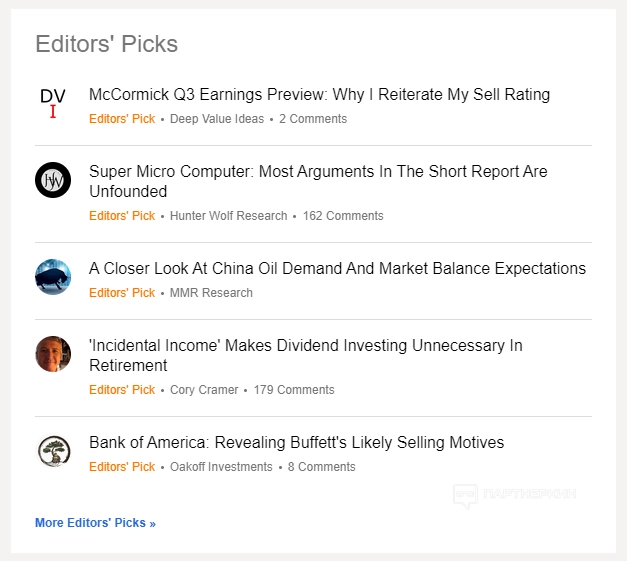Click Cory Cramer's profile photo

point(53,354)
